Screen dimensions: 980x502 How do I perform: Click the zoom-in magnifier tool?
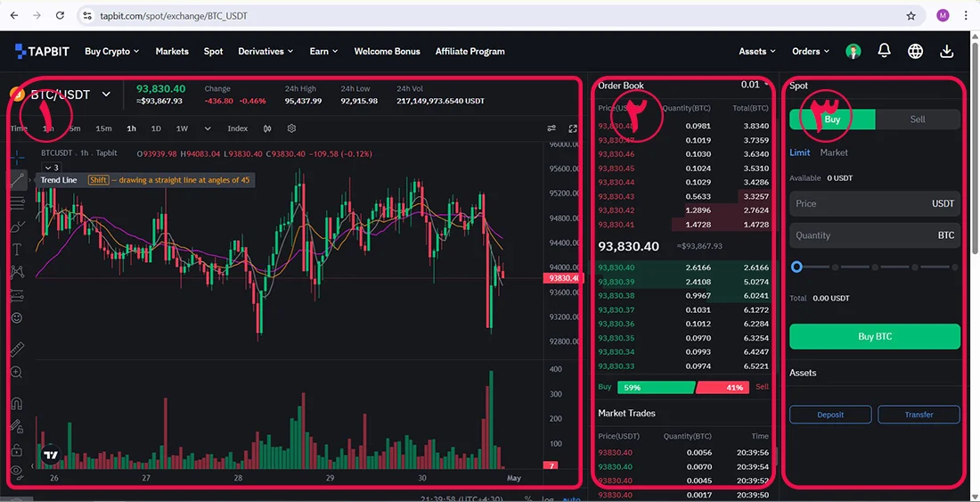point(17,373)
